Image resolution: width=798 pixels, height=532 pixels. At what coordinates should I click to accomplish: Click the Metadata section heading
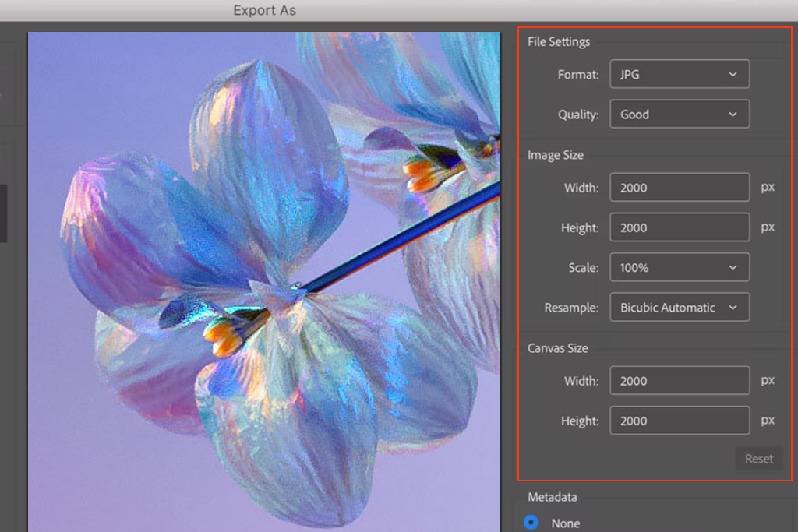[x=552, y=497]
